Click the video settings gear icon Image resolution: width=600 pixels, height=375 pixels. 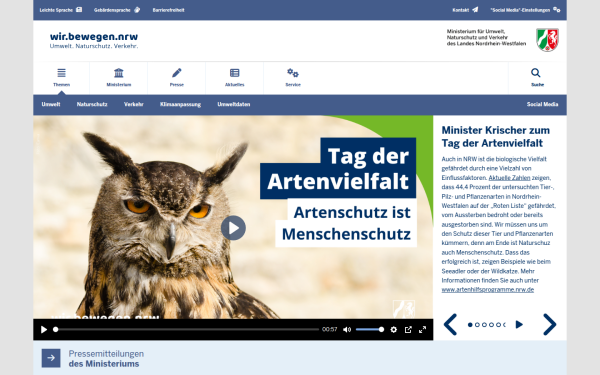click(x=393, y=329)
